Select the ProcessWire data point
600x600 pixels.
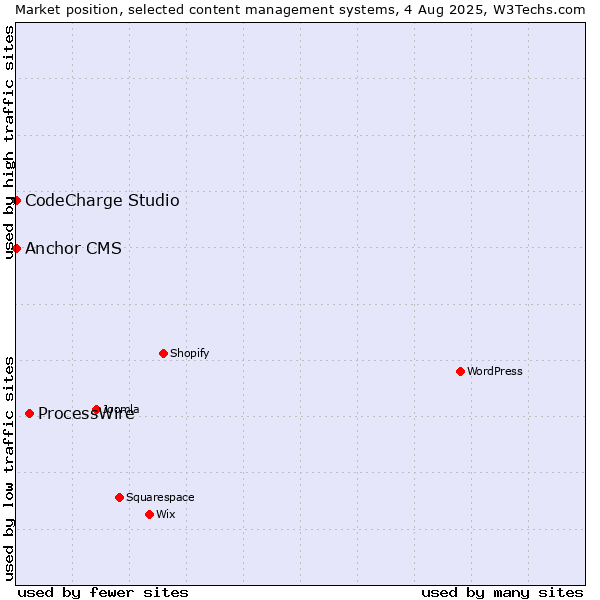pyautogui.click(x=29, y=413)
